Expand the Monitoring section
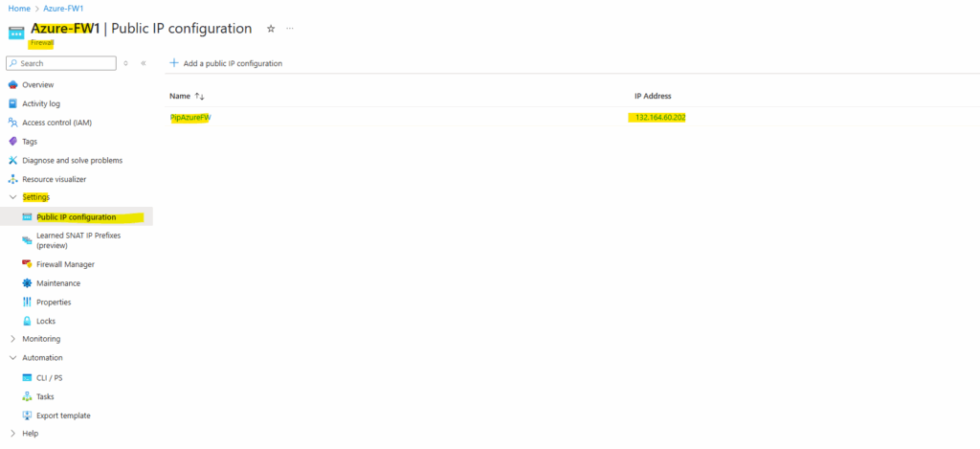The width and height of the screenshot is (980, 449). tap(41, 339)
